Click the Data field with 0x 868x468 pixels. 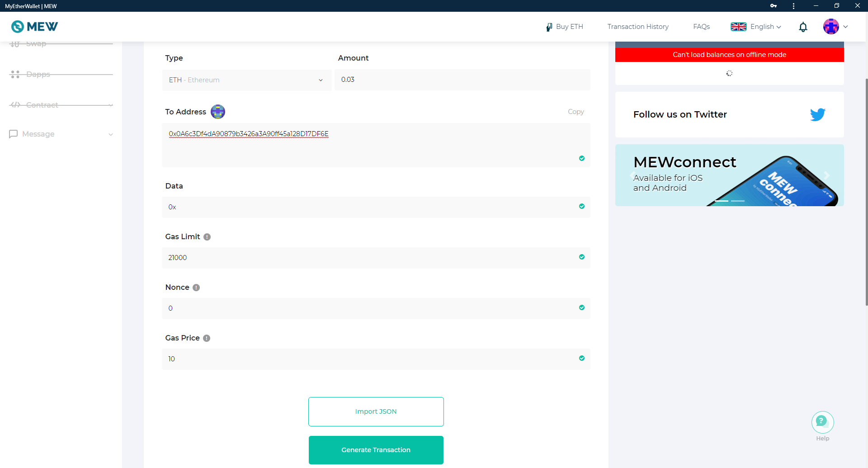376,207
